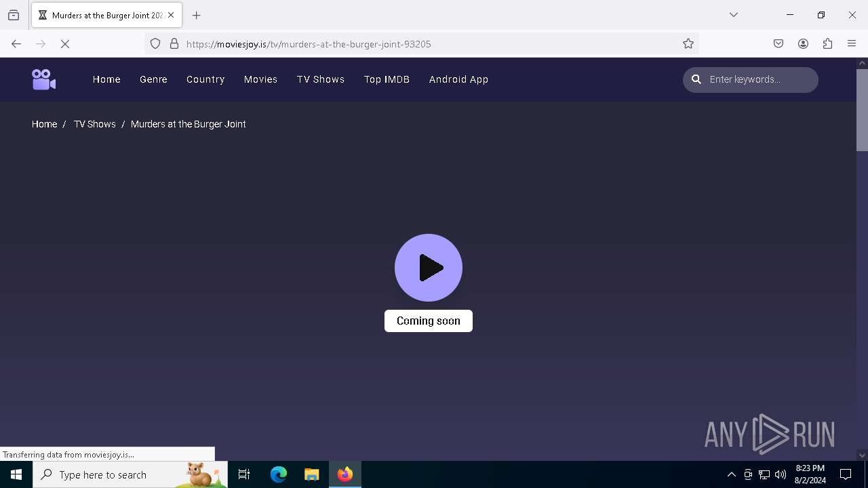The height and width of the screenshot is (488, 868).
Task: Click the padlock site information icon
Action: click(x=174, y=44)
